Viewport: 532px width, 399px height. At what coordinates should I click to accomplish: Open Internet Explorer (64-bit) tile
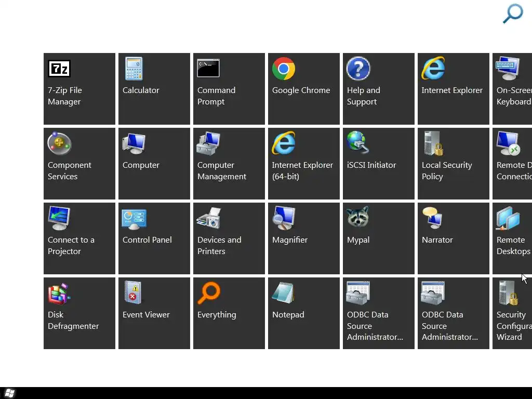click(x=304, y=164)
